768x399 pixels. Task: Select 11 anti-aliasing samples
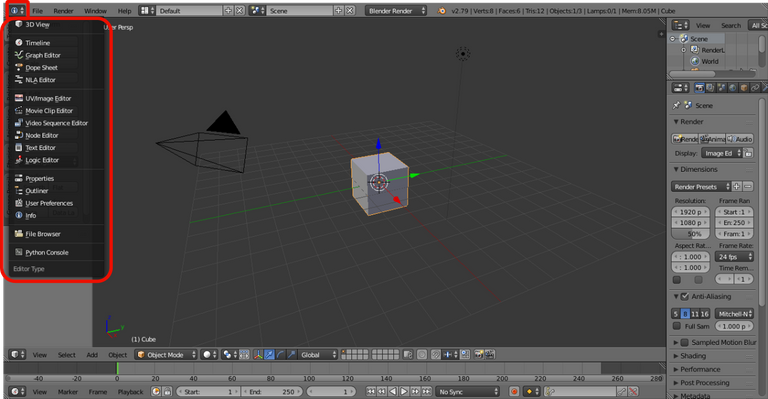695,314
